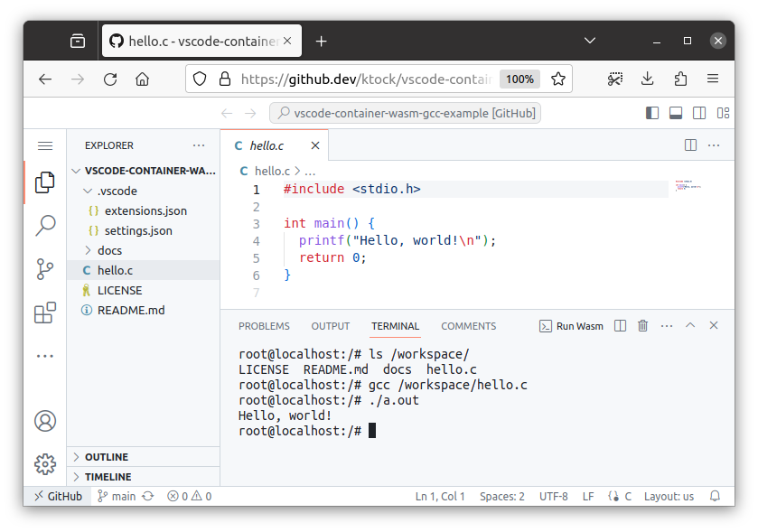
Task: Click the 100% zoom indicator in address bar
Action: point(519,79)
